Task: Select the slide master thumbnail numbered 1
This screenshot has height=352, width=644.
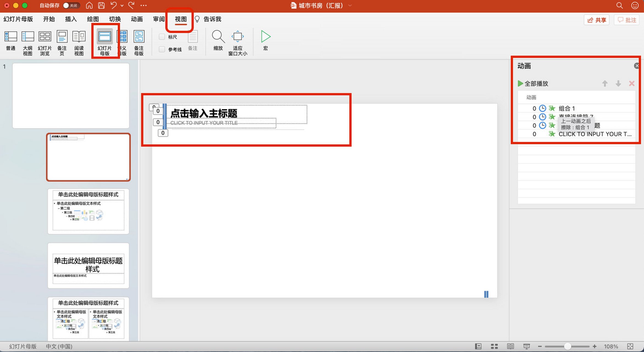Action: (71, 96)
